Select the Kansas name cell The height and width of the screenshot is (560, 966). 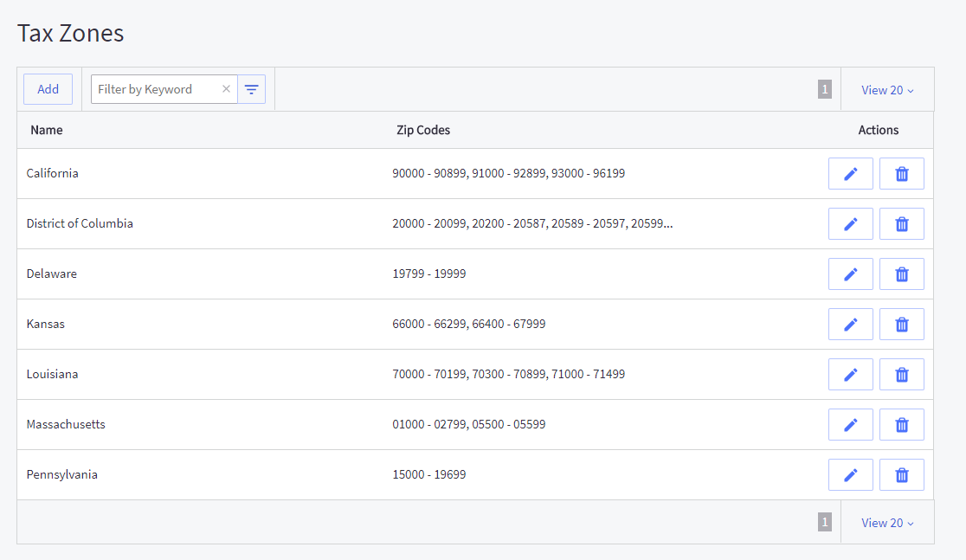tap(46, 324)
